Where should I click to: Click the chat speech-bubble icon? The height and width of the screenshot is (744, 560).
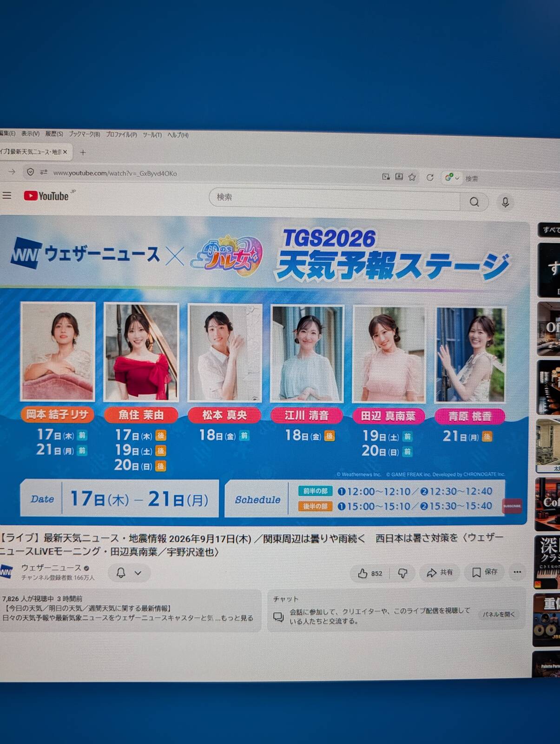278,617
